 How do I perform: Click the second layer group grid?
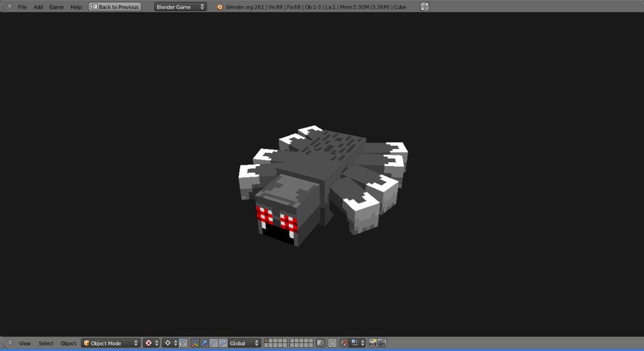(x=302, y=343)
